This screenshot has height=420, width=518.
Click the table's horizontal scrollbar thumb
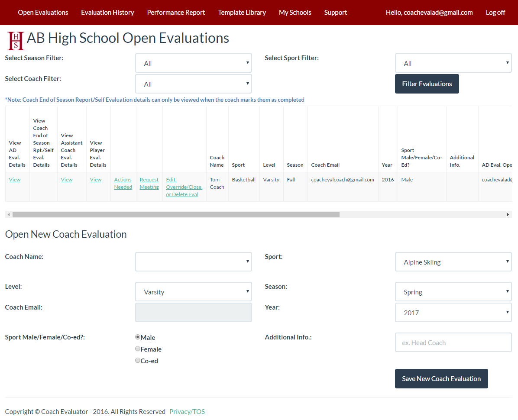(176, 215)
